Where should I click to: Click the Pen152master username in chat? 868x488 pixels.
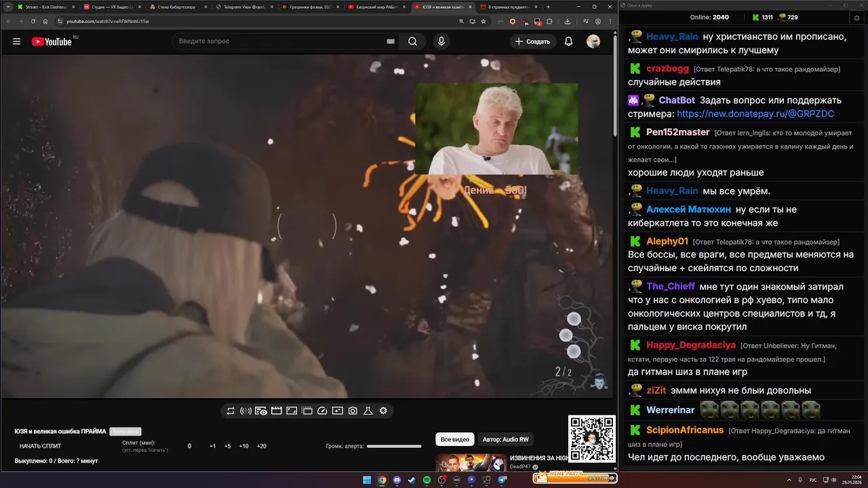click(677, 132)
